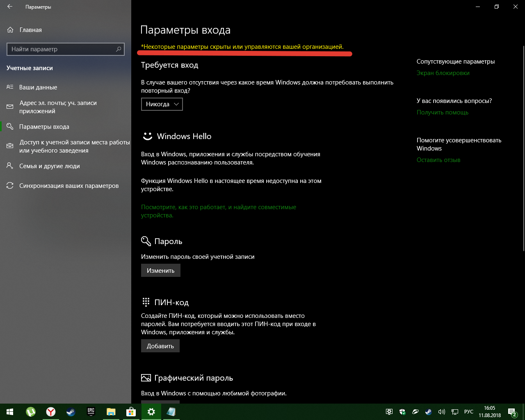The image size is (525, 420).
Task: Click the Сопутствующие параметры heading
Action: [x=456, y=62]
